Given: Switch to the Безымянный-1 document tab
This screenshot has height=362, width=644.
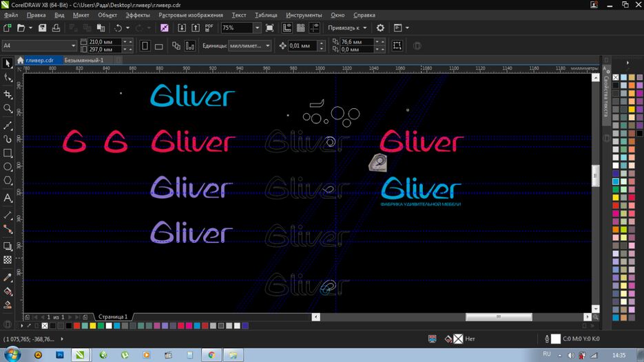Looking at the screenshot, I should [x=84, y=61].
